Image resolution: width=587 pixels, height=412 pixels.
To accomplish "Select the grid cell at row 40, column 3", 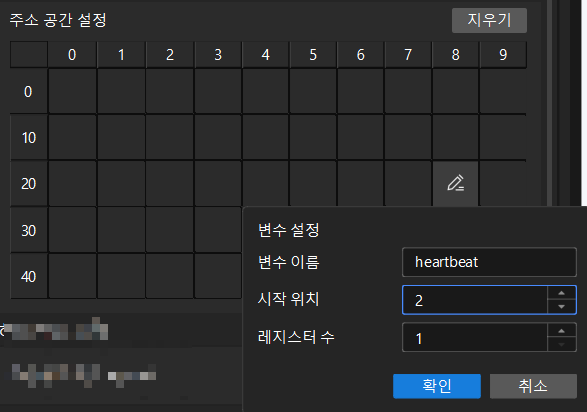I will (218, 276).
